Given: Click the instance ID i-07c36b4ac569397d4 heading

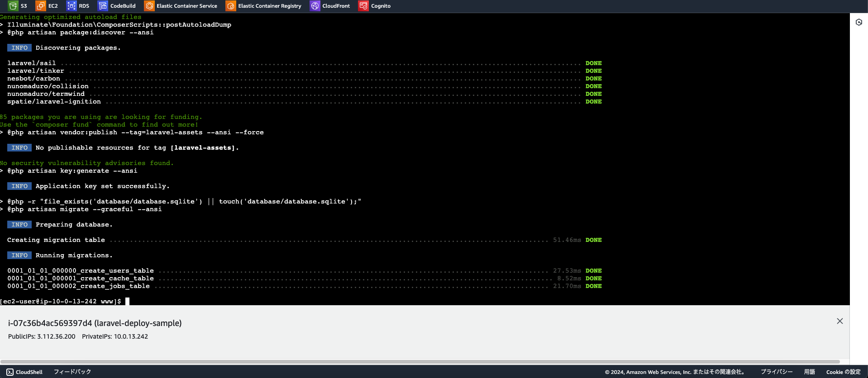Looking at the screenshot, I should click(95, 323).
